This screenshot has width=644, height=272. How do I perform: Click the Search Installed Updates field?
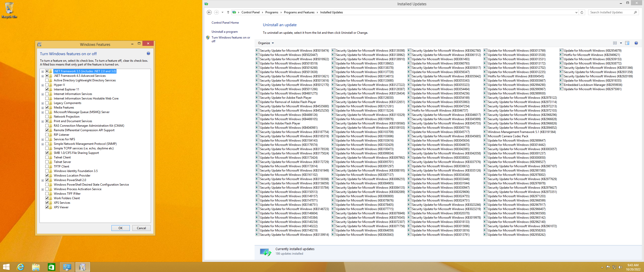point(611,12)
